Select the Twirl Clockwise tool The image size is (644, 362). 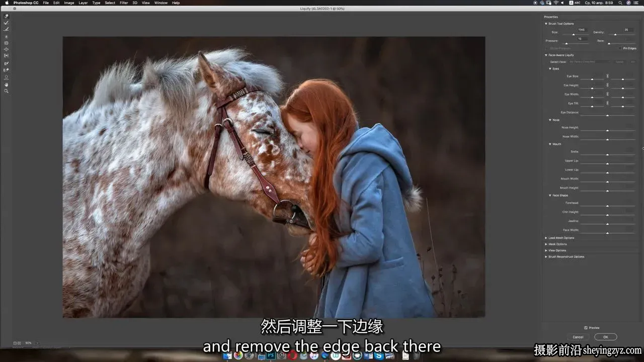tap(6, 36)
